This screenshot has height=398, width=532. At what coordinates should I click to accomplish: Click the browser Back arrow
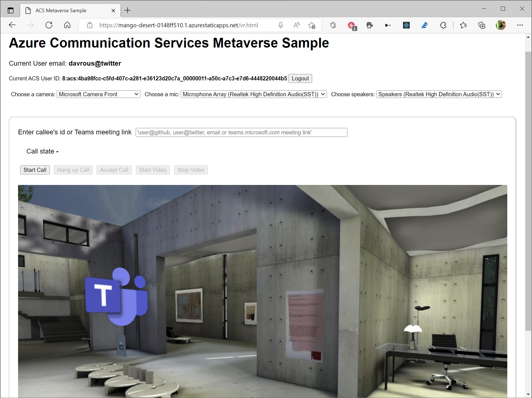12,25
